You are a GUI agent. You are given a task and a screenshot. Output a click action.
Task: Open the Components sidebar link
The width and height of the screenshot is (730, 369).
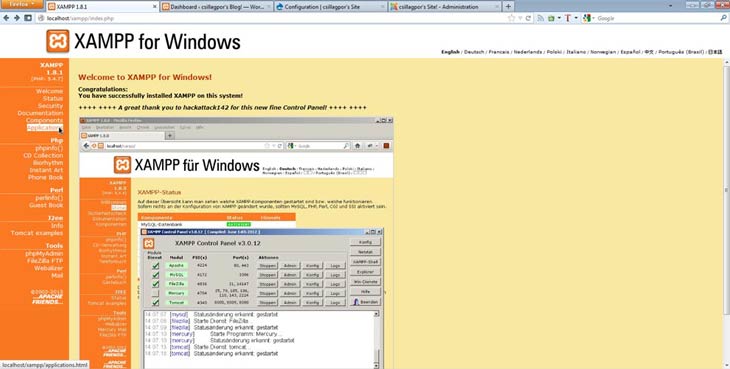44,121
